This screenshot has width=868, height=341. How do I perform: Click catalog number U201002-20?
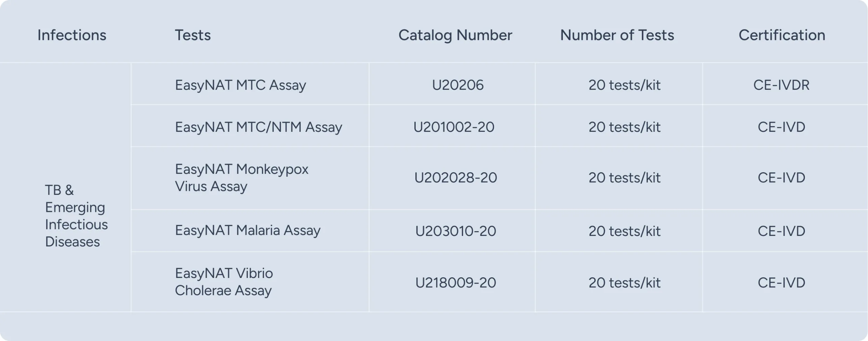point(454,127)
